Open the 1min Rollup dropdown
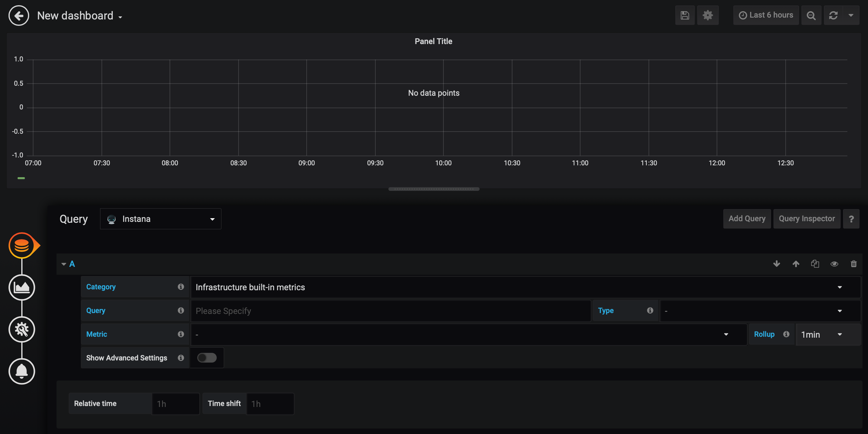 pos(828,334)
